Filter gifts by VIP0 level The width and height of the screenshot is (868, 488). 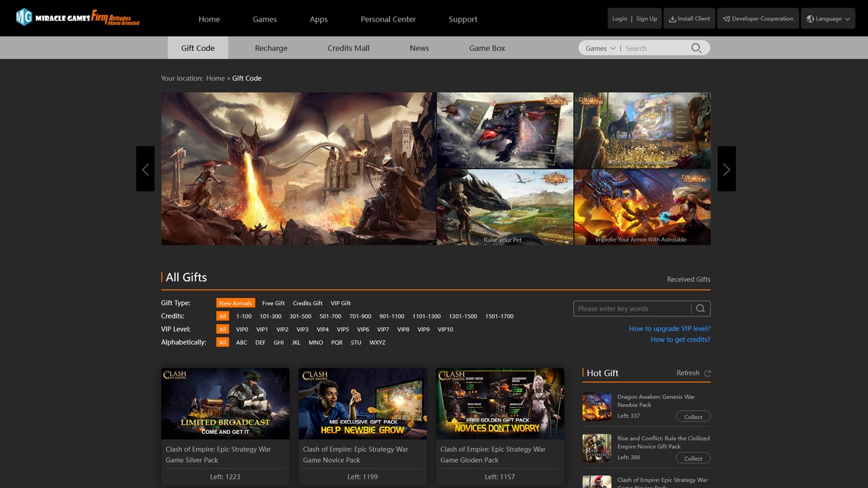tap(242, 329)
